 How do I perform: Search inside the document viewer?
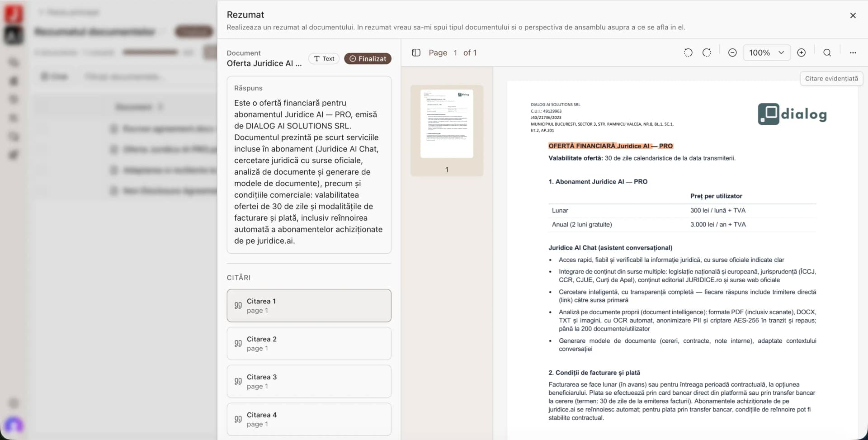point(827,53)
